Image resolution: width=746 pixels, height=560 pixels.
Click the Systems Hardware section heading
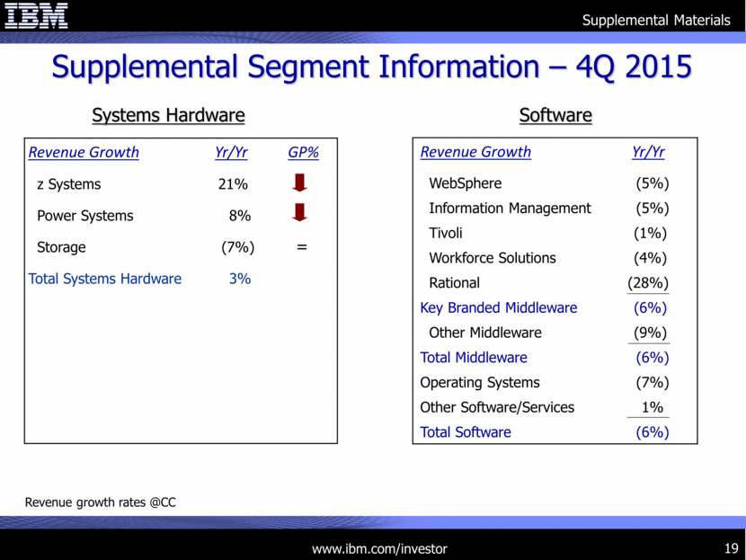click(168, 115)
